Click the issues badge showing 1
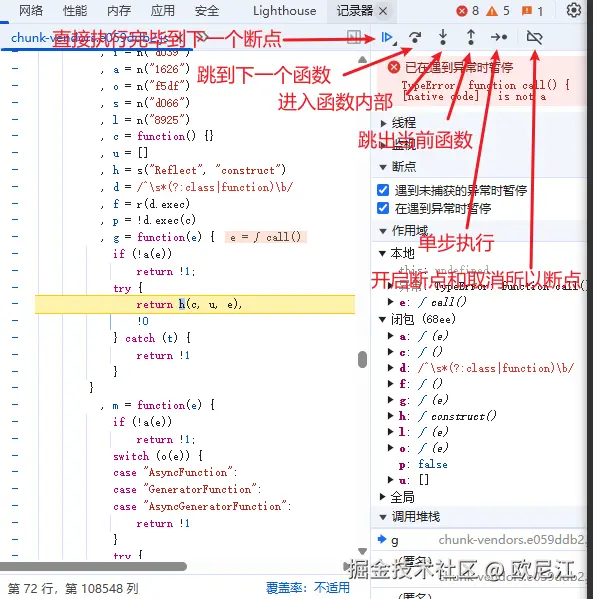The width and height of the screenshot is (593, 599). (532, 11)
